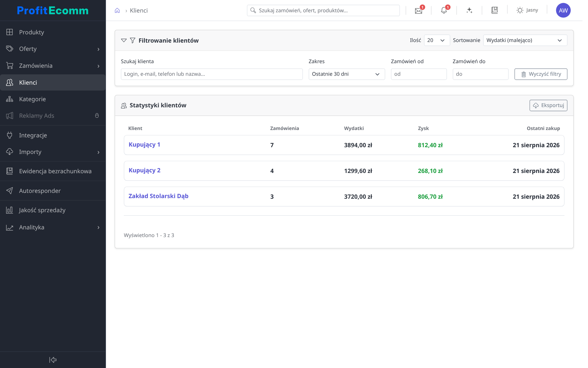Expand the Zamówienia submenu chevron

point(98,66)
